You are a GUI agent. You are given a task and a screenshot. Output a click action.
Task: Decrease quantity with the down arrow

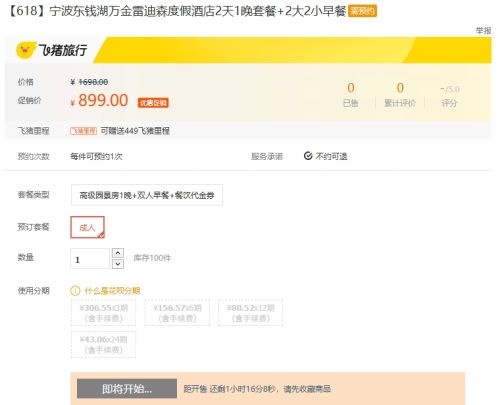point(118,264)
